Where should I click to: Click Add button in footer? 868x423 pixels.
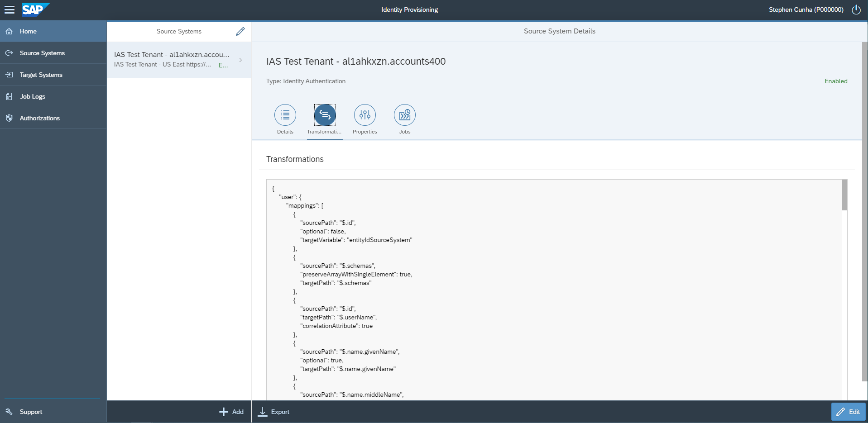pos(231,412)
